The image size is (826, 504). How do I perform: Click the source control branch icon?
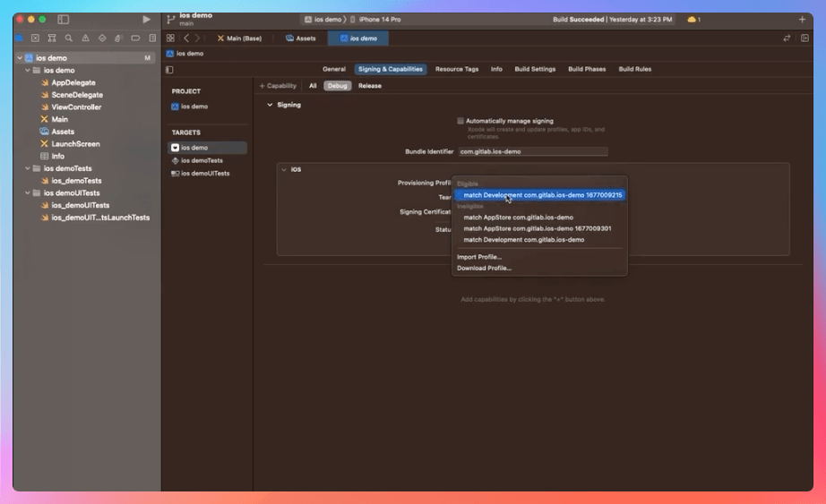pyautogui.click(x=171, y=20)
